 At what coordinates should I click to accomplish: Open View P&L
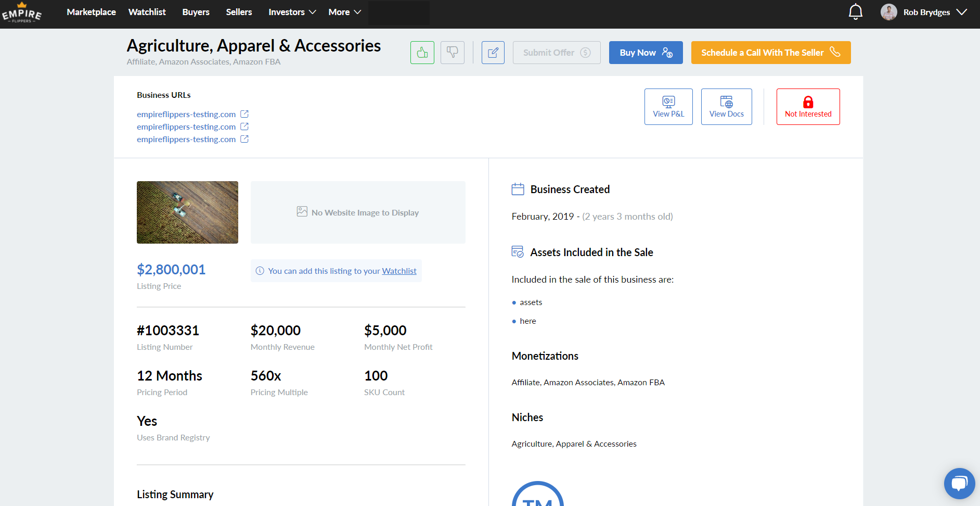pyautogui.click(x=668, y=107)
